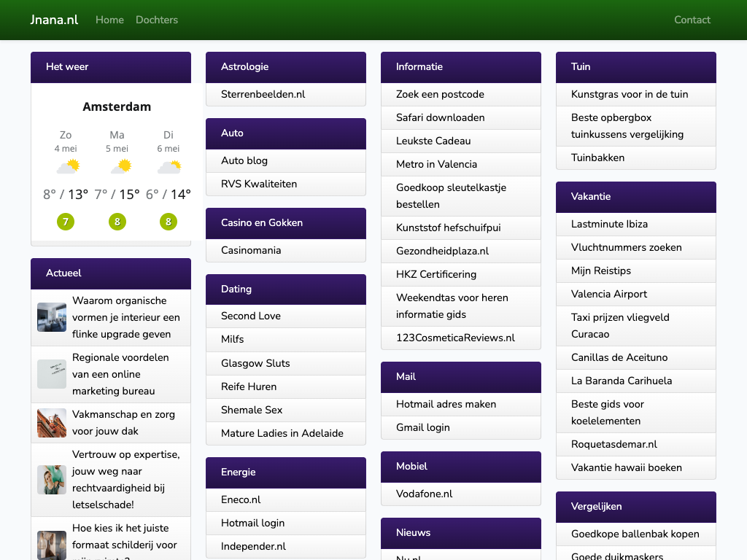Select Zoek een postcode link
Viewport: 747px width, 560px height.
(x=440, y=94)
